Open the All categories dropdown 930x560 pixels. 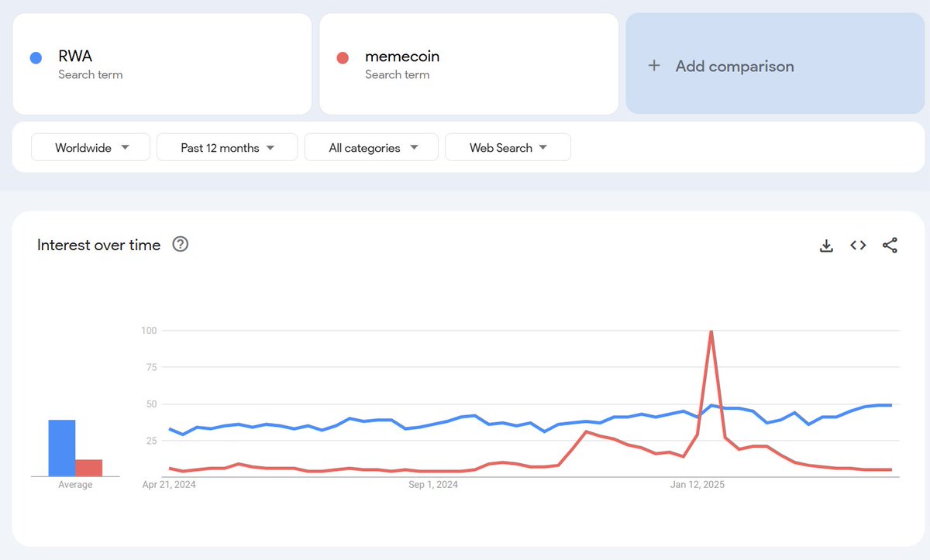[371, 147]
